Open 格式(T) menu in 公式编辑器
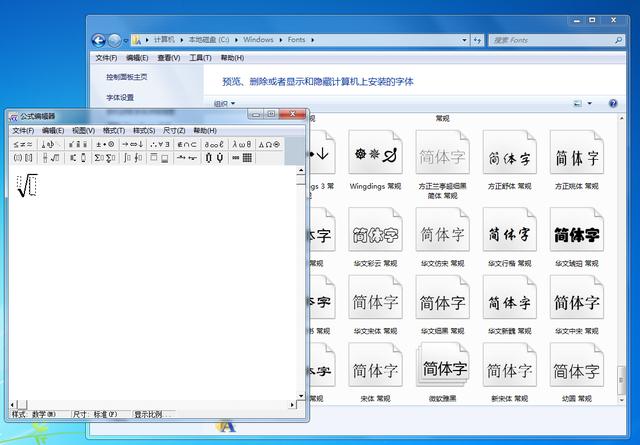Image resolution: width=640 pixels, height=445 pixels. pyautogui.click(x=113, y=131)
